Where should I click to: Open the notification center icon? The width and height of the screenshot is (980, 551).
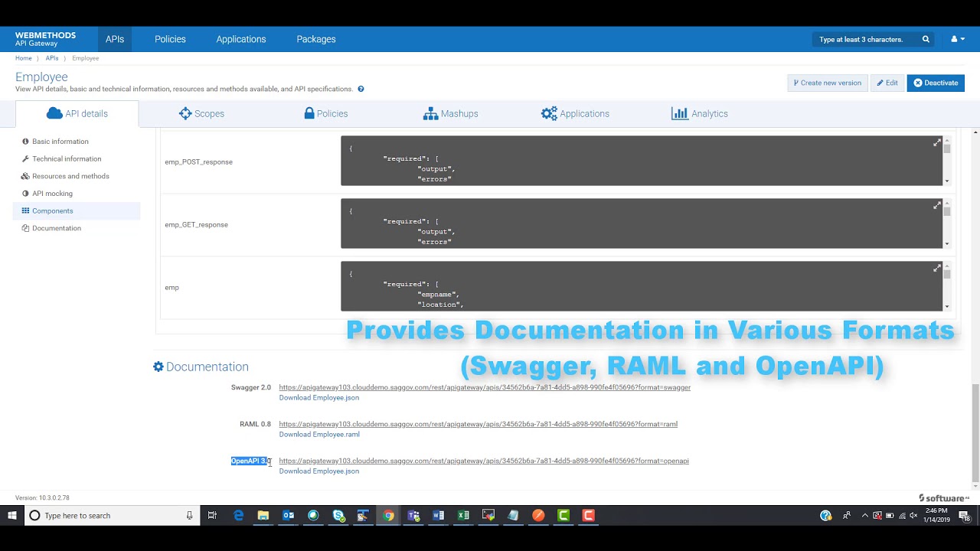tap(965, 516)
